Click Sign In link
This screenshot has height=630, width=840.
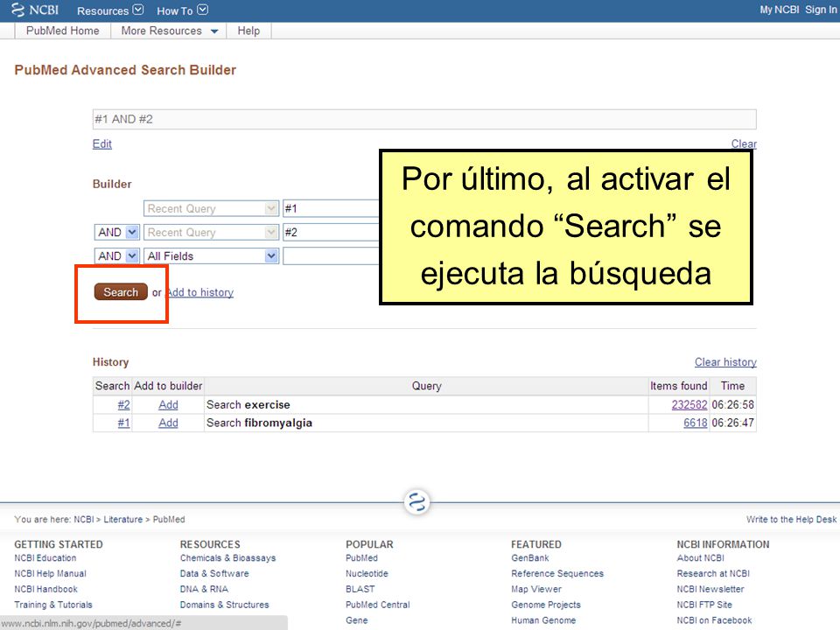point(821,10)
